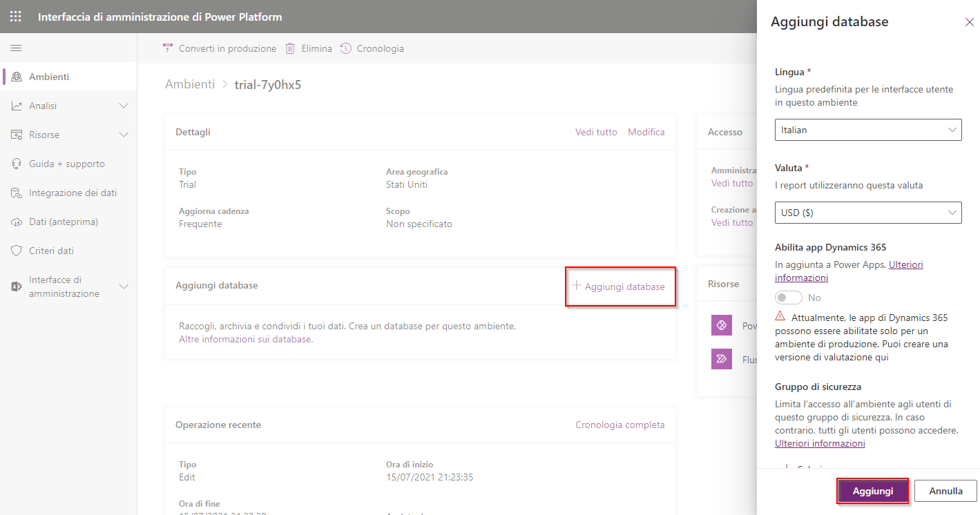Click the 15/07/2021 21:23:35 start time
Image resolution: width=980 pixels, height=515 pixels.
430,477
